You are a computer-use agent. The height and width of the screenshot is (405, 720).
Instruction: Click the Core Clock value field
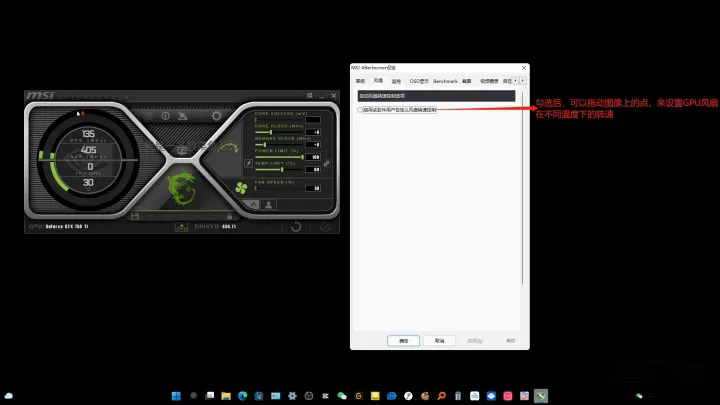[313, 132]
